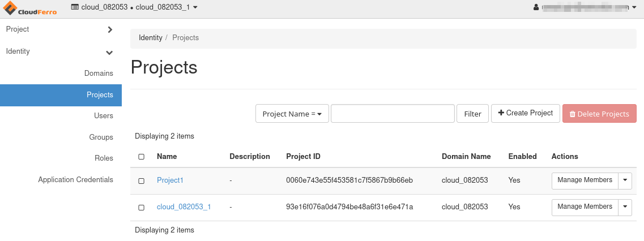
Task: Click the Domain Name column header
Action: [x=466, y=157]
